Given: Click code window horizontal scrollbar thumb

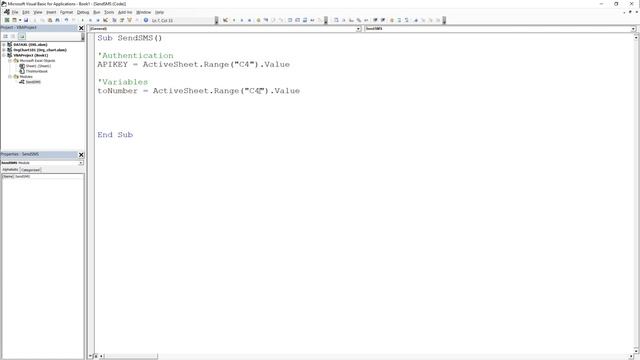Looking at the screenshot, I should coord(131,356).
